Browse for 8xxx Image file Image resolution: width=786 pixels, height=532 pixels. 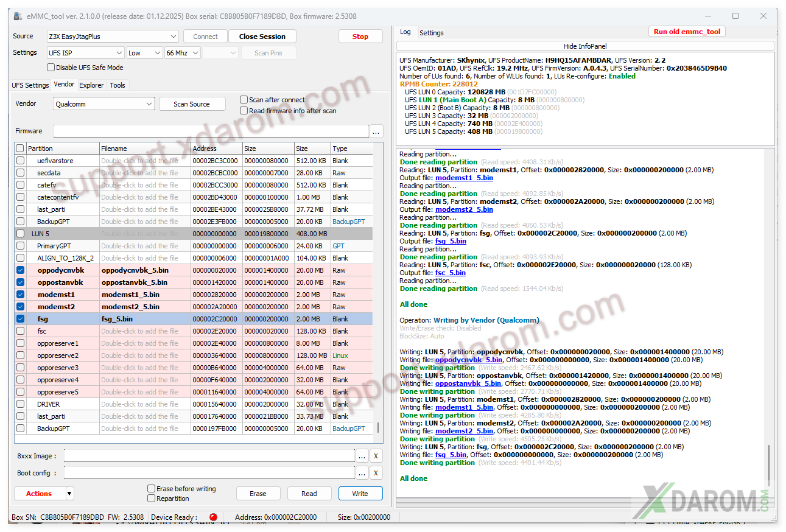pyautogui.click(x=362, y=456)
